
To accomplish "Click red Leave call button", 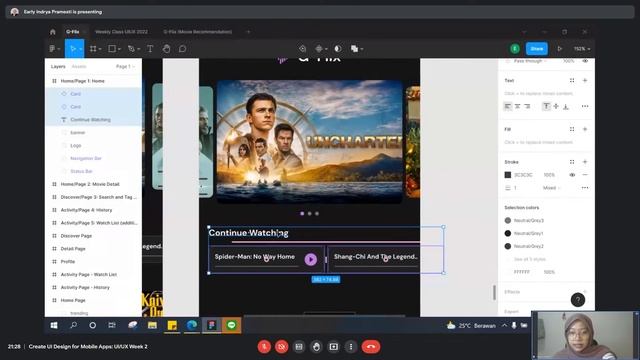I will 371,347.
